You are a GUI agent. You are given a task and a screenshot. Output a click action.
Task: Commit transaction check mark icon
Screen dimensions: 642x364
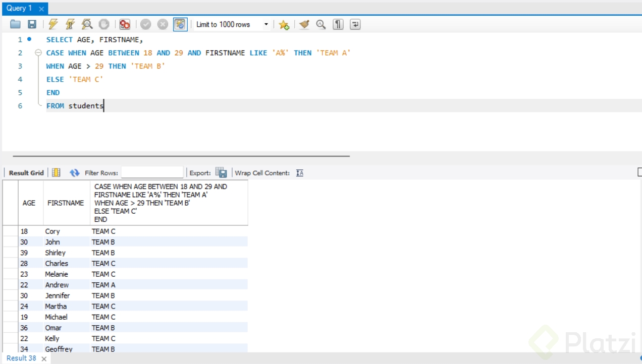pyautogui.click(x=146, y=24)
